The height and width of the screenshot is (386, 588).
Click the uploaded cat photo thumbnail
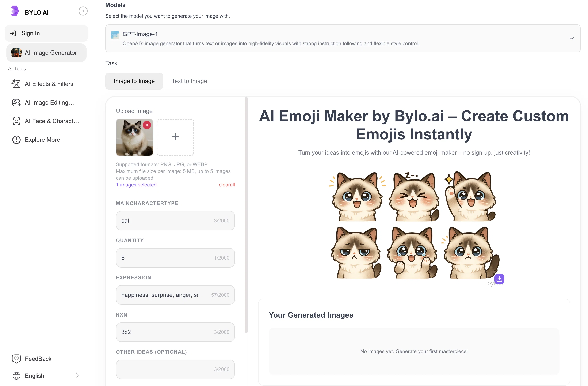pyautogui.click(x=134, y=137)
